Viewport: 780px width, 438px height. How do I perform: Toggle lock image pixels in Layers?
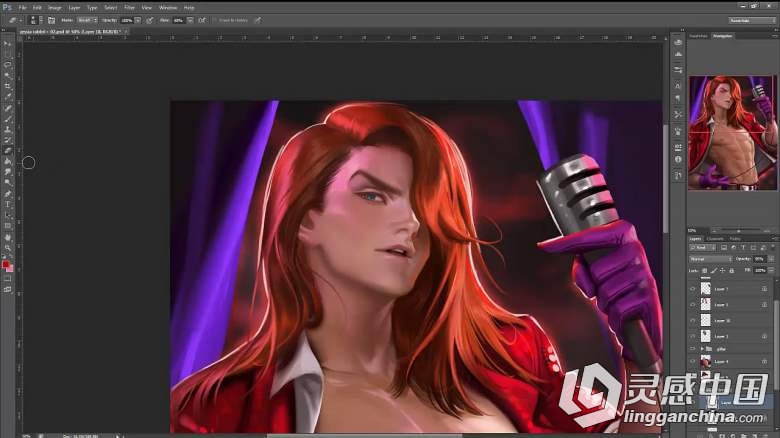(714, 270)
